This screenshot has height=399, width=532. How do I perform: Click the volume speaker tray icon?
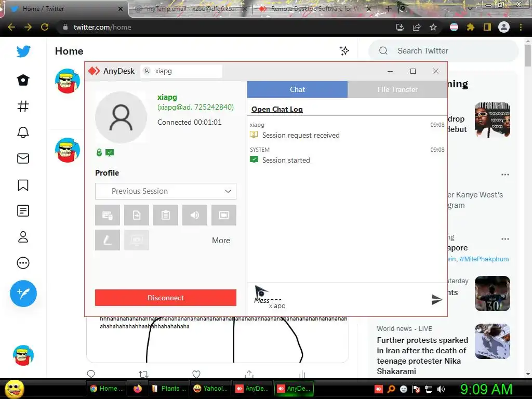click(x=441, y=389)
